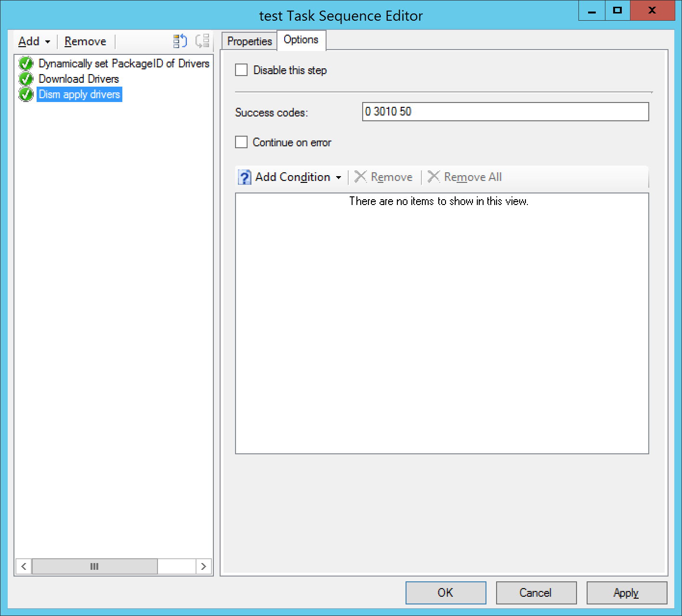Screen dimensions: 682x616
Task: Click the horizontal scrollbar thumb in step list
Action: (x=95, y=566)
